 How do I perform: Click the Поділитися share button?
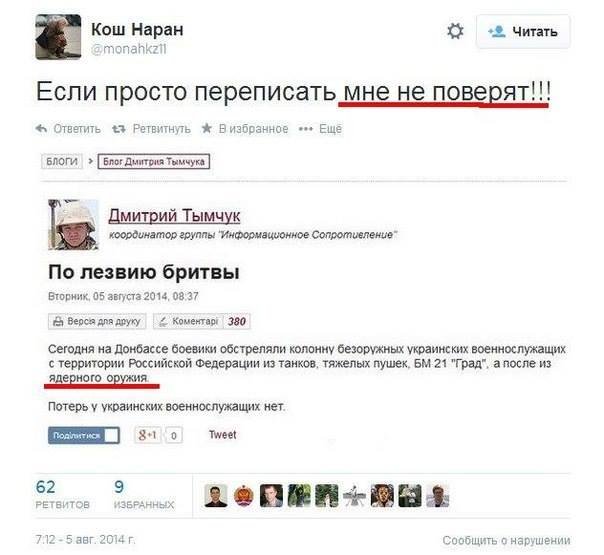[84, 435]
